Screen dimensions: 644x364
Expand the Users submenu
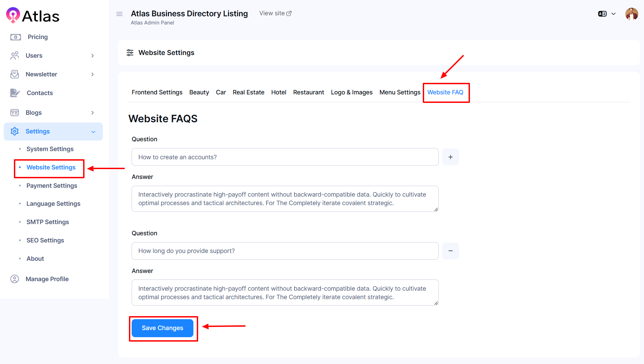[x=92, y=56]
